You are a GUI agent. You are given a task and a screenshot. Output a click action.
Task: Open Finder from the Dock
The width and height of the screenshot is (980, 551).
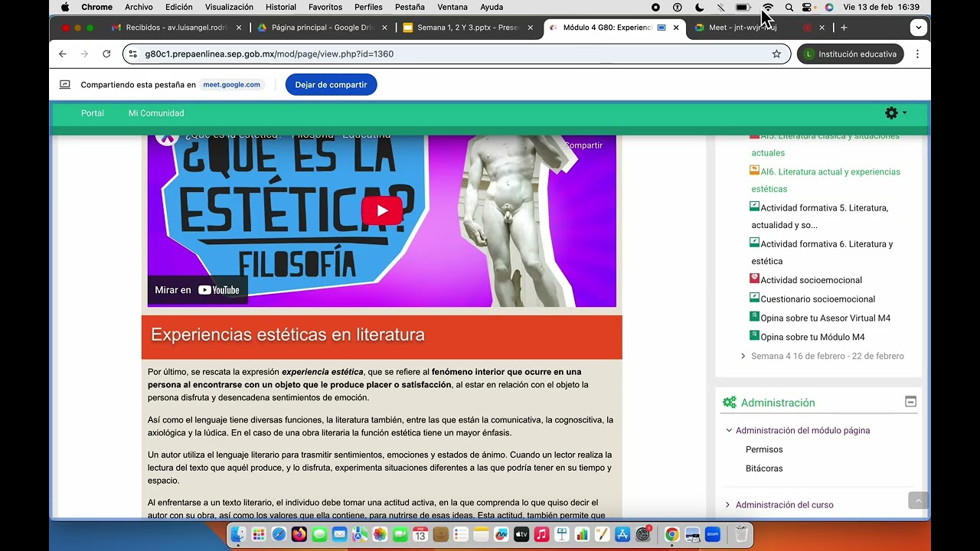(x=239, y=535)
